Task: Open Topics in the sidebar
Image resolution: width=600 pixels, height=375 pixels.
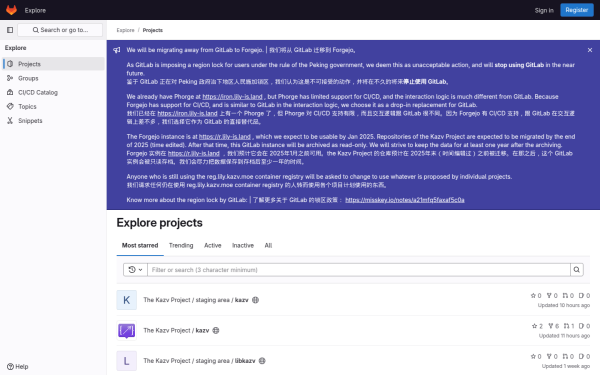Action: [54, 106]
